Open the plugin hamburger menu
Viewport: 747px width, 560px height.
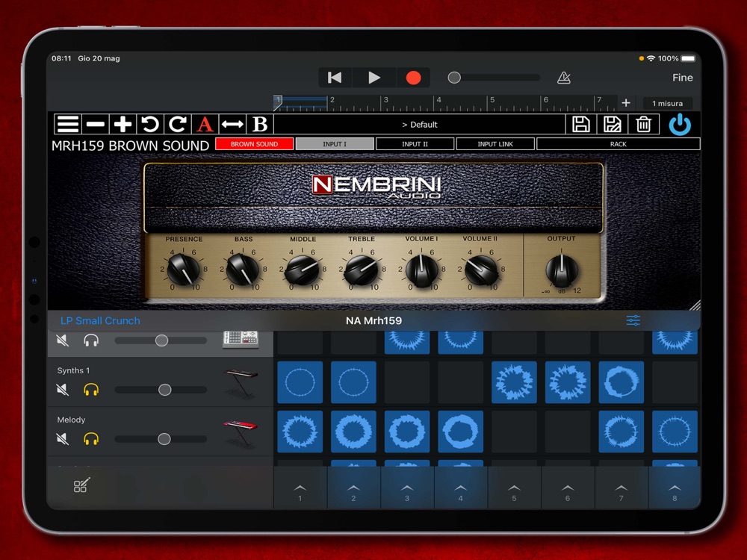tap(68, 124)
